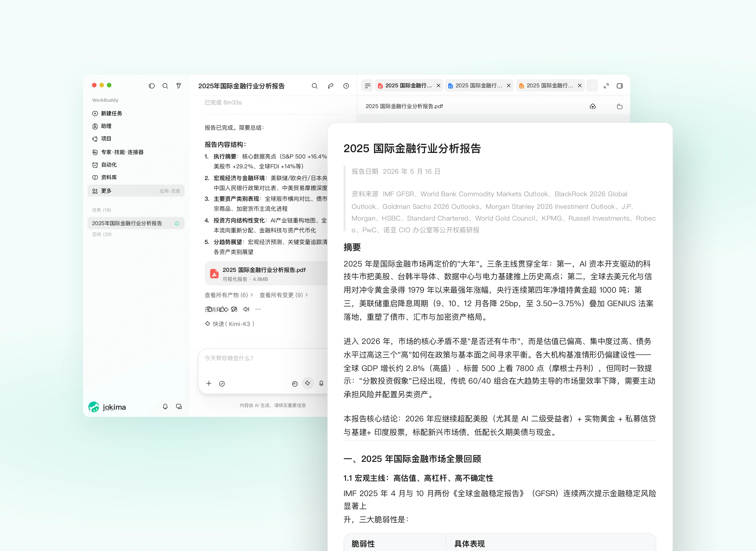Open the sidebar search magnifier
This screenshot has height=551, width=756.
[x=165, y=86]
